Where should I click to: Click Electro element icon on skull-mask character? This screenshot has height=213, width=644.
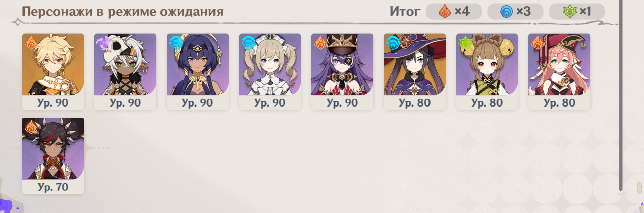(x=103, y=43)
